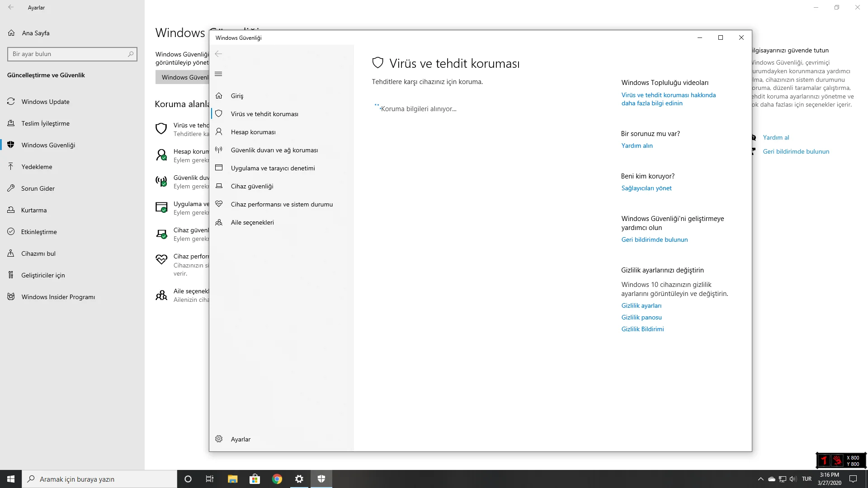Screen dimensions: 868x488
Task: Select Aile seçenekleri family icon
Action: [x=219, y=222]
